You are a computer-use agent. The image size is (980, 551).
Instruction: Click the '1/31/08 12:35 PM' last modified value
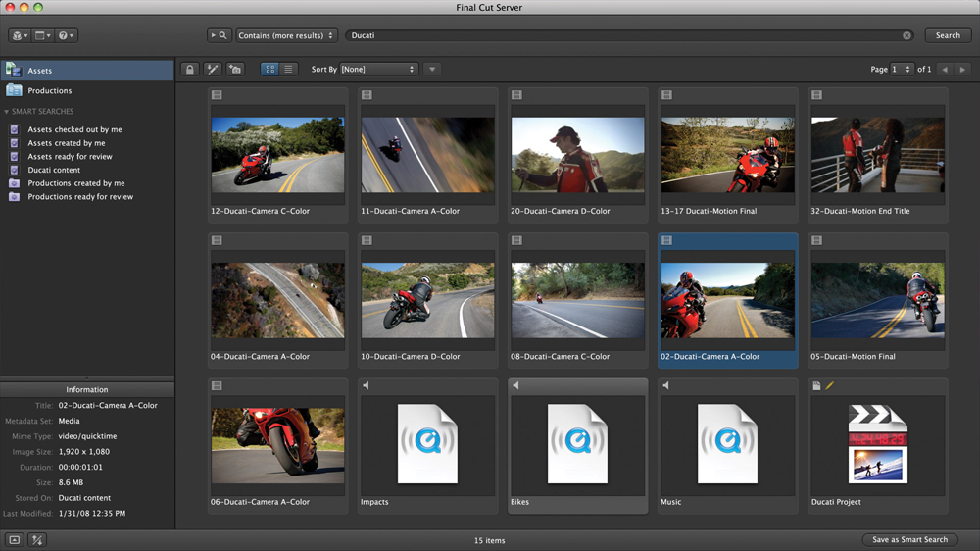[x=92, y=514]
